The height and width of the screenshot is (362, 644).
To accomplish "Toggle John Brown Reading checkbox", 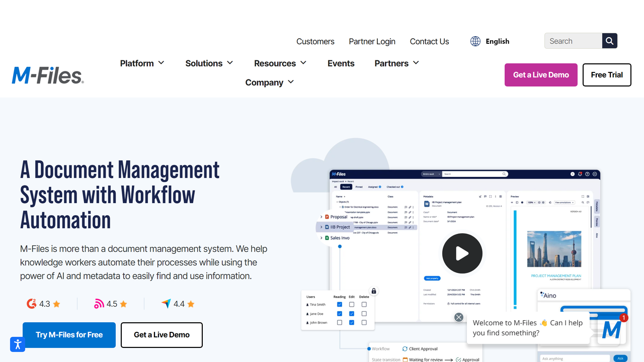I will (340, 323).
